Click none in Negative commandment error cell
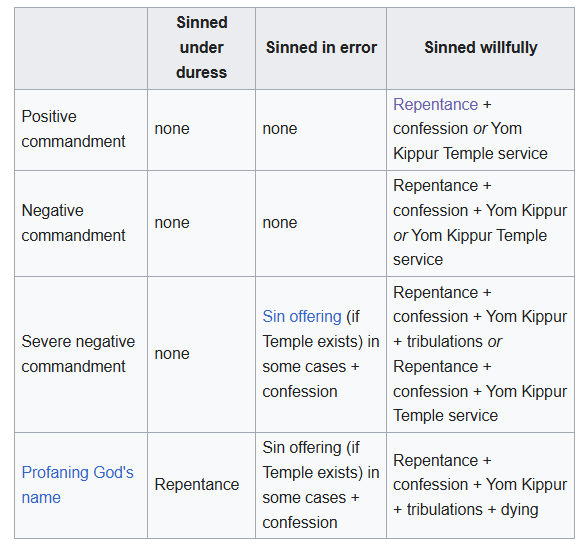Image resolution: width=588 pixels, height=547 pixels. pos(280,223)
